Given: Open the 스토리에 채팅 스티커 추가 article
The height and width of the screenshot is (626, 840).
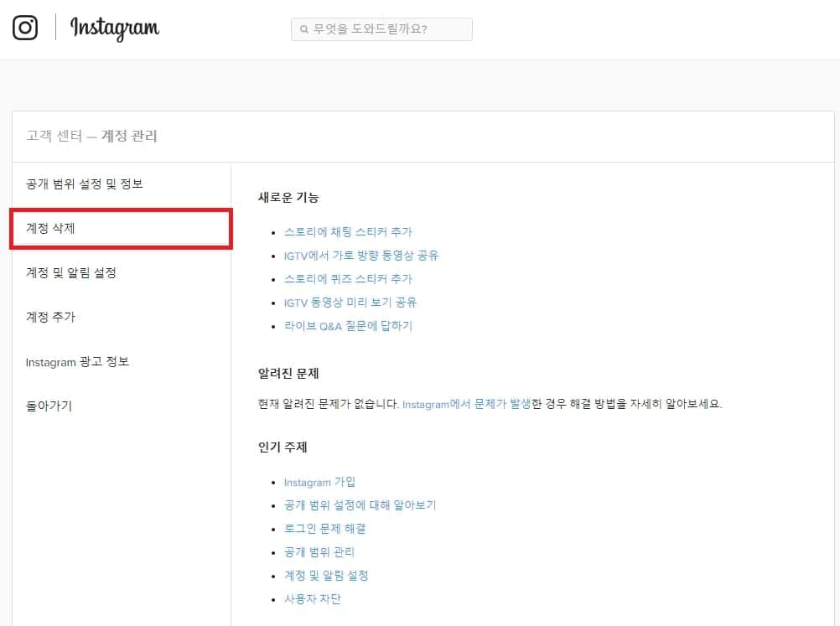Looking at the screenshot, I should pos(349,231).
